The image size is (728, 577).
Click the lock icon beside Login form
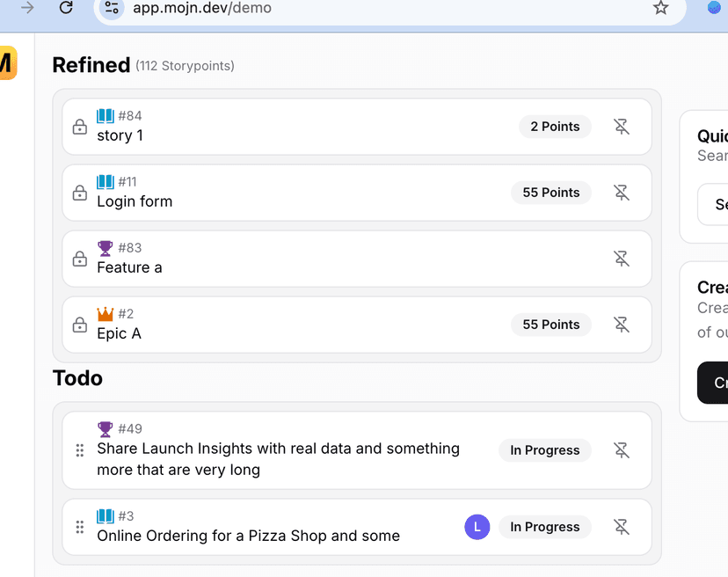click(x=80, y=193)
